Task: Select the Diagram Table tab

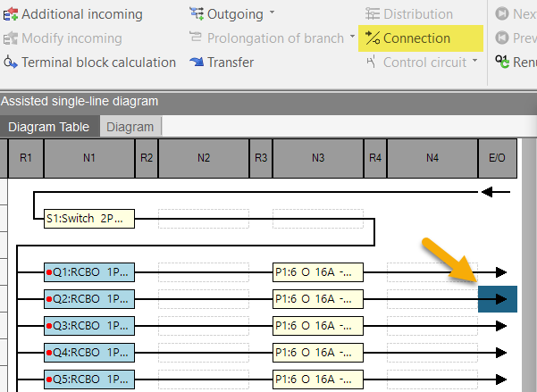Action: coord(49,127)
